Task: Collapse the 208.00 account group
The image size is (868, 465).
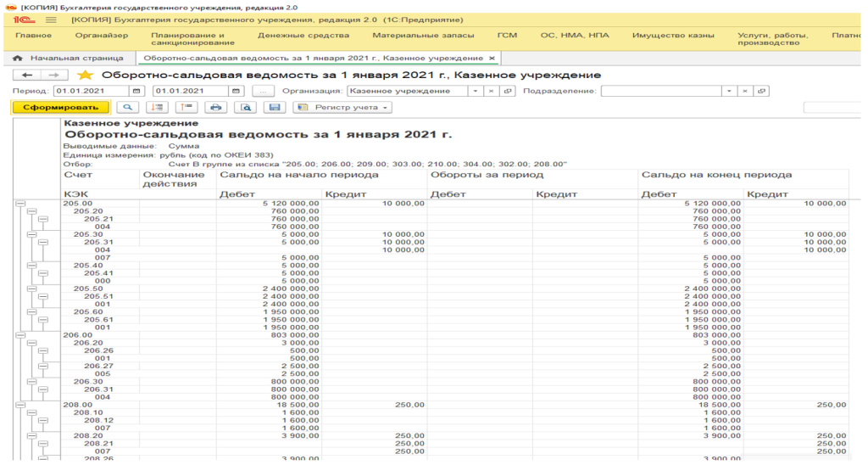Action: pos(20,406)
